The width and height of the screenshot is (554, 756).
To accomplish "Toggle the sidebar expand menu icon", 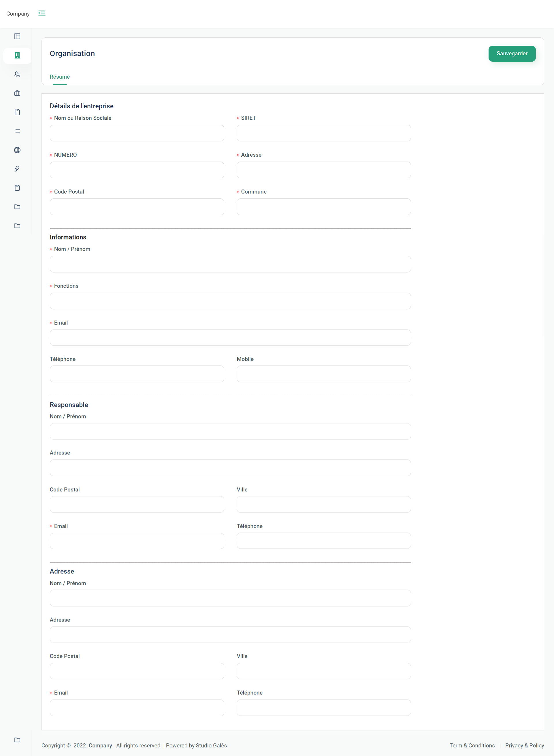I will [x=42, y=13].
